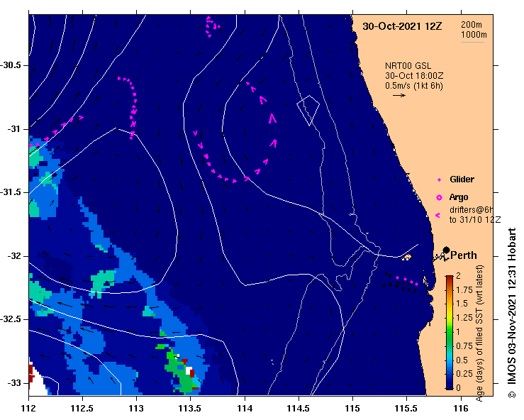Click the NRT00 GSL text label
Image resolution: width=524 pixels, height=420 pixels.
[408, 66]
